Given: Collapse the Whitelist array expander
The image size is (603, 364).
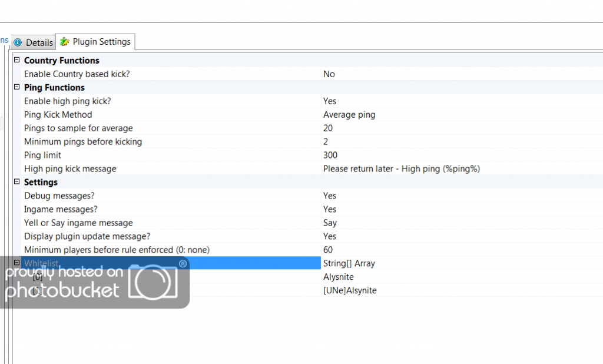Looking at the screenshot, I should 17,263.
